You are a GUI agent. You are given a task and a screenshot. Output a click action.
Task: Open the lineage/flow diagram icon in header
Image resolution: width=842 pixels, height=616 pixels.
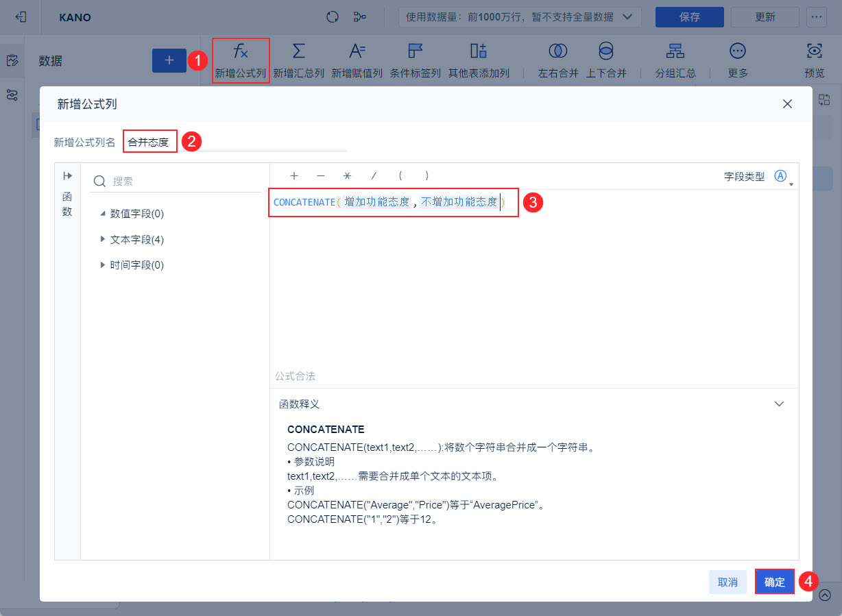click(360, 17)
